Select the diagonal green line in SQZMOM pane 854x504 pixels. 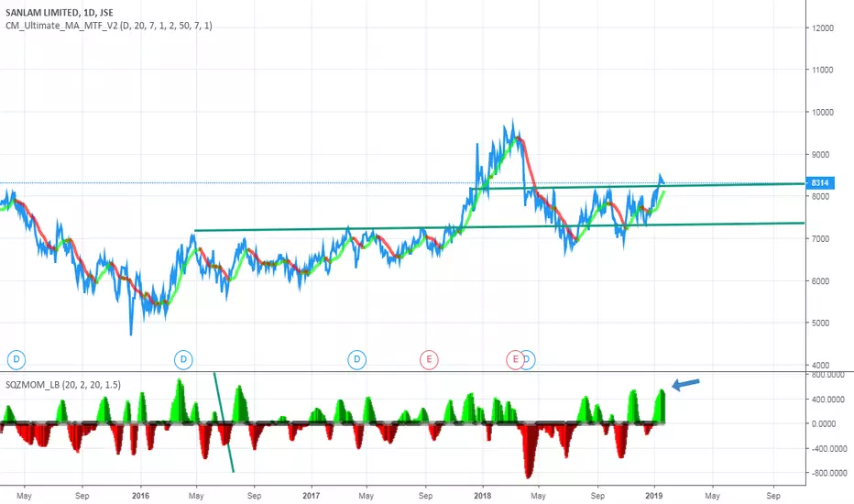click(224, 422)
